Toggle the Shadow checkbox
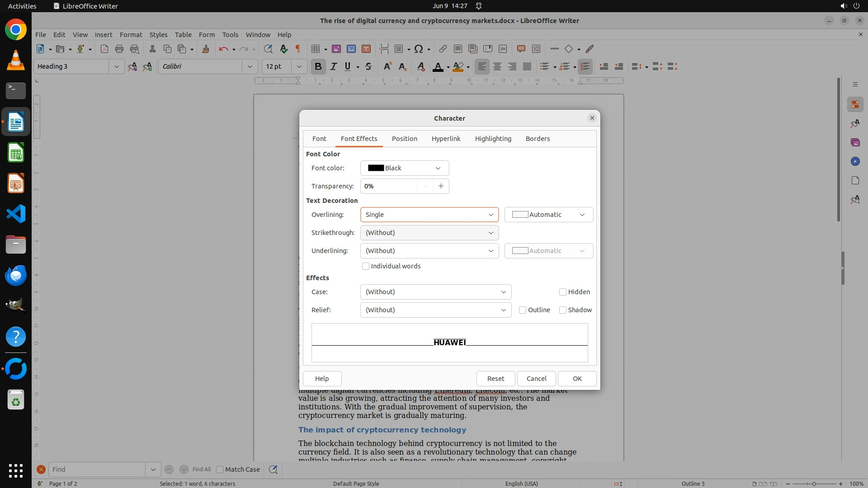 [x=563, y=310]
